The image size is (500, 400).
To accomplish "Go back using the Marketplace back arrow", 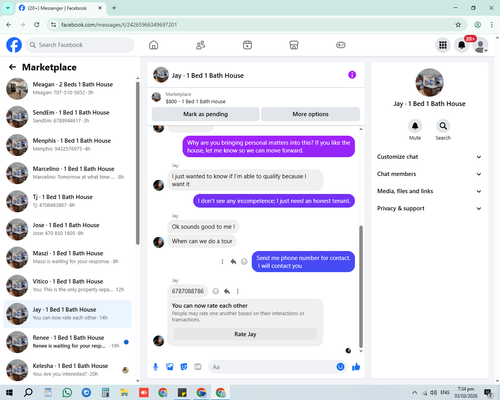I will tap(12, 67).
